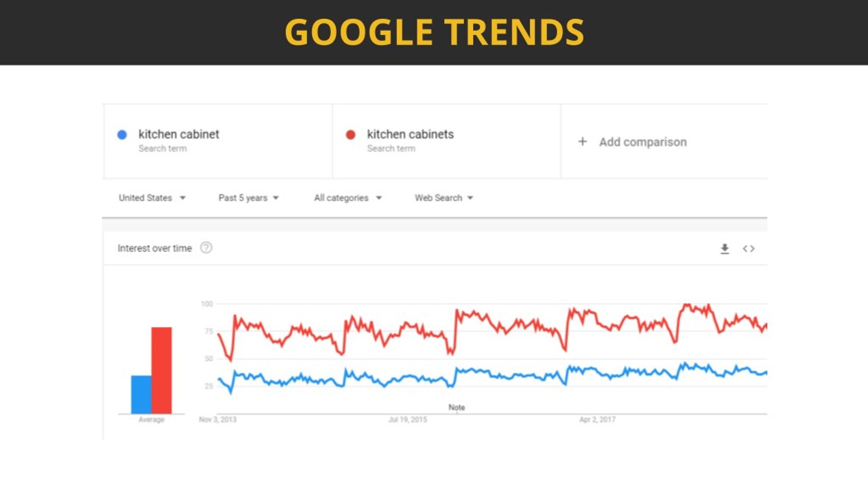The image size is (868, 488).
Task: Change the Web Search type dropdown
Action: point(444,198)
